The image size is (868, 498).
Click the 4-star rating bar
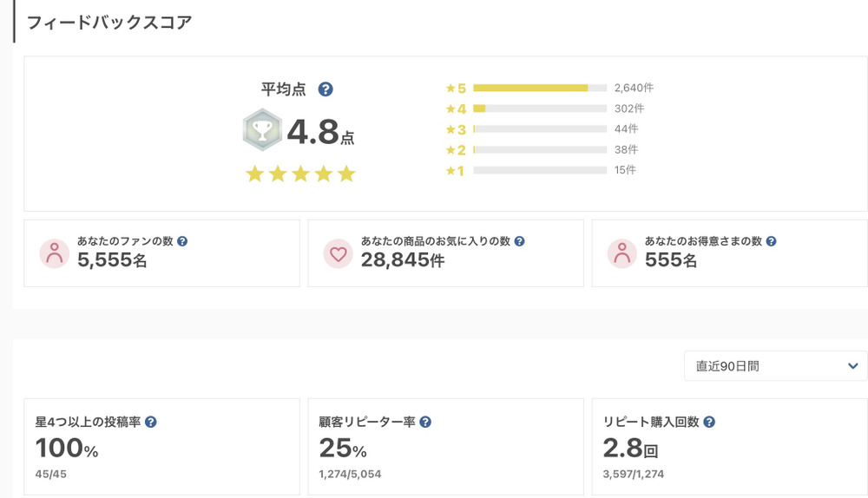click(539, 108)
